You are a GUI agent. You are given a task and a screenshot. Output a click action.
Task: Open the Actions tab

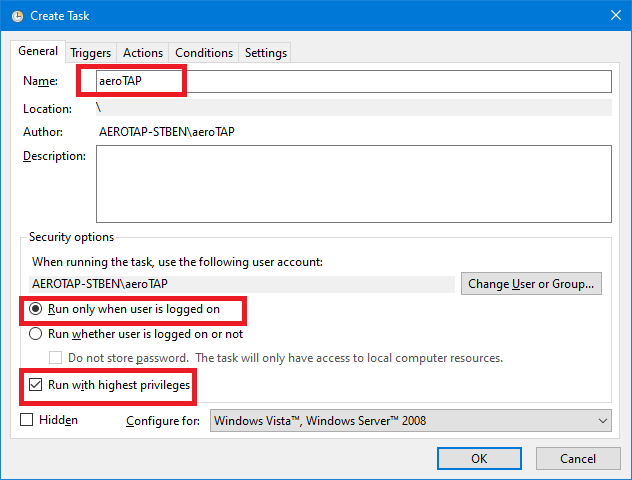point(143,53)
